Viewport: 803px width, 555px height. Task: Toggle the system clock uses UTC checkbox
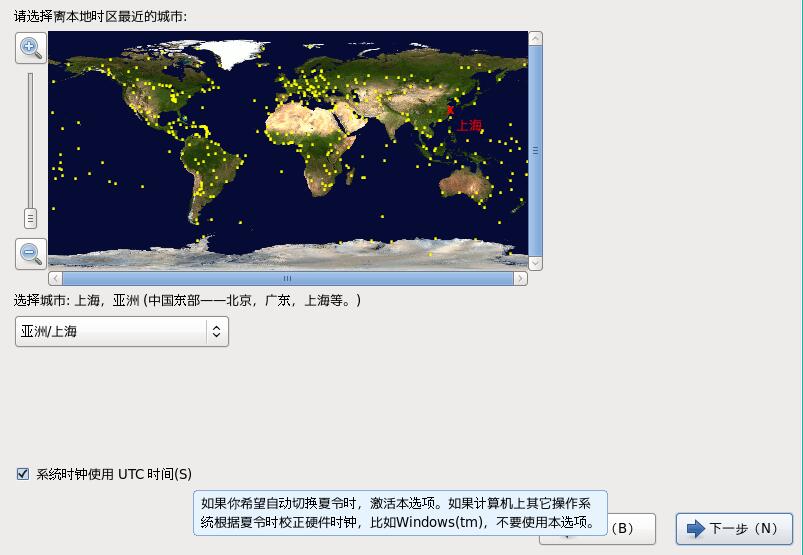[23, 474]
